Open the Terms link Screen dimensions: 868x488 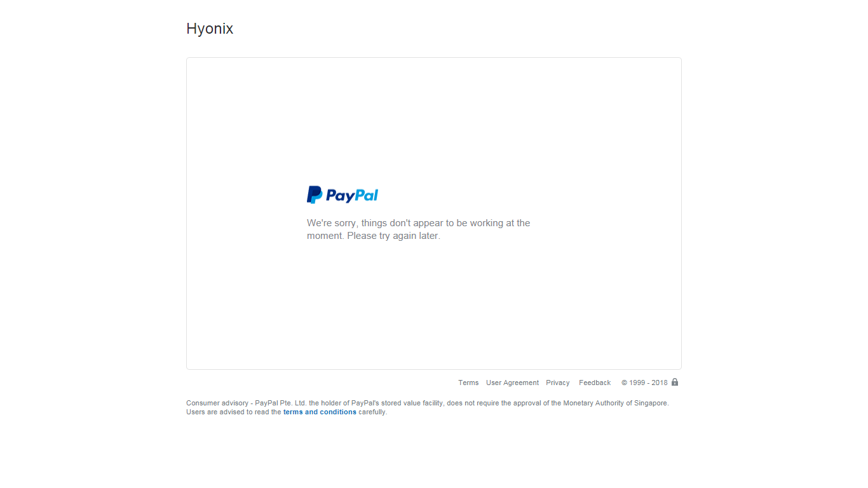click(x=468, y=383)
